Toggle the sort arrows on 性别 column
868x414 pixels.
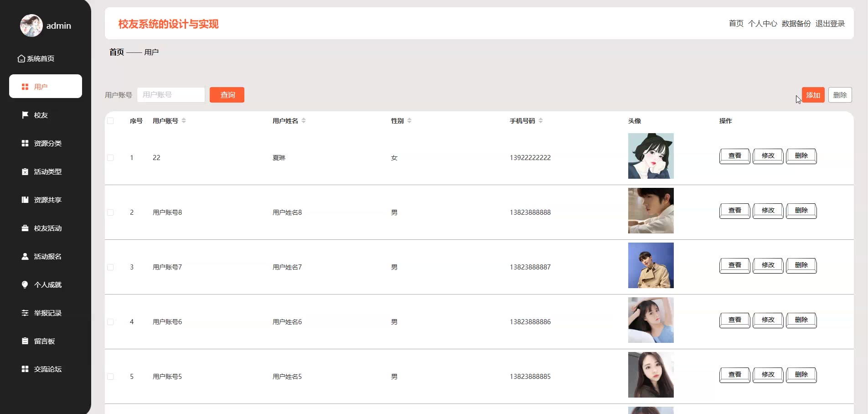409,121
